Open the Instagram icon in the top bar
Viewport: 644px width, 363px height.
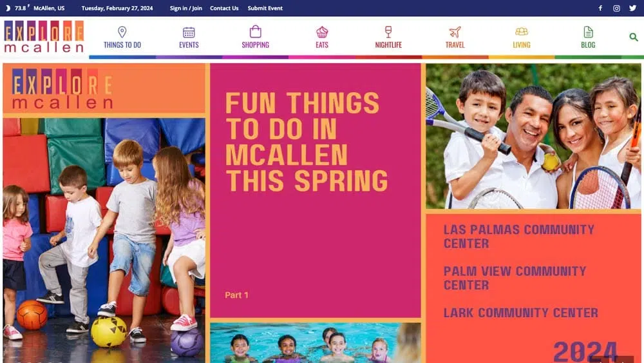click(616, 8)
